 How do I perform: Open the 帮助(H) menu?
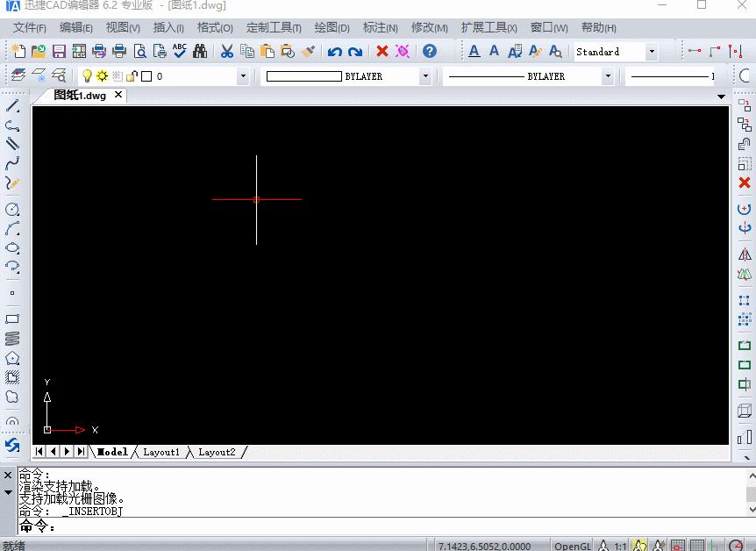[598, 28]
